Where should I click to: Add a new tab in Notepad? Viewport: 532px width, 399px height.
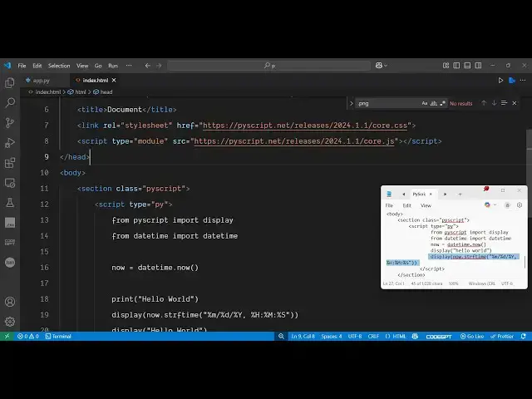pos(460,194)
